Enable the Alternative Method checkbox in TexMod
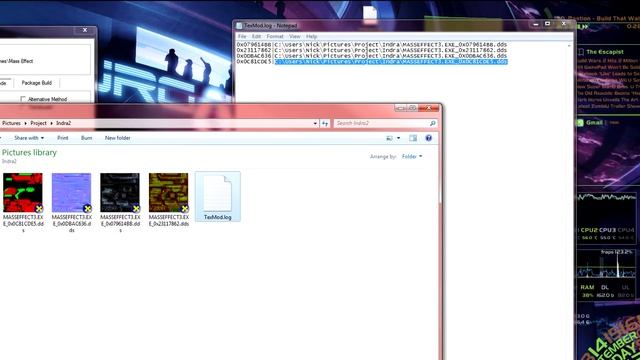This screenshot has height=360, width=640. [x=23, y=99]
